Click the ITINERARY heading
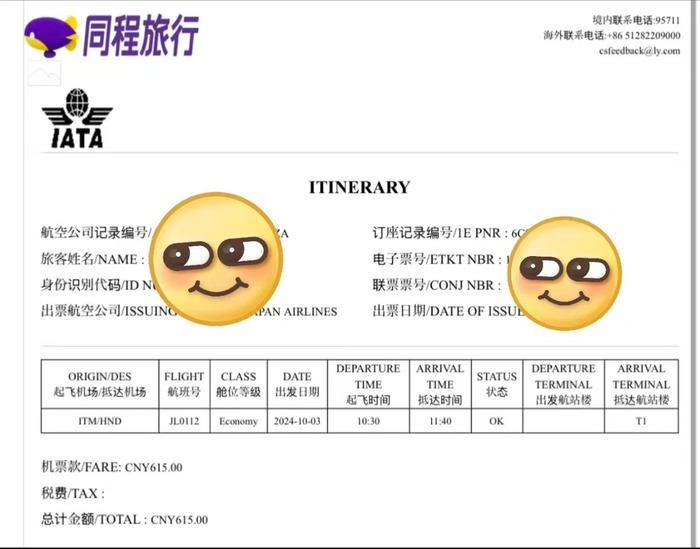 [359, 187]
